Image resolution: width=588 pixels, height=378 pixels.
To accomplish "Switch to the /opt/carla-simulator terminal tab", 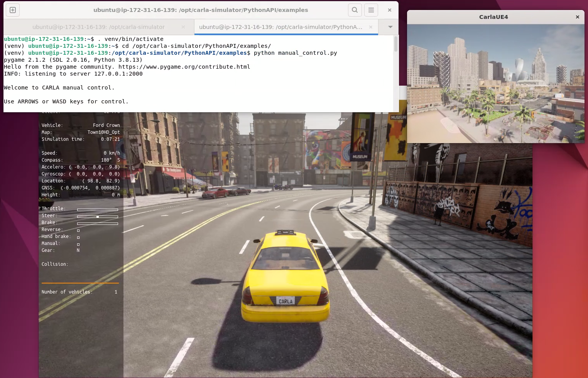I will click(x=98, y=27).
